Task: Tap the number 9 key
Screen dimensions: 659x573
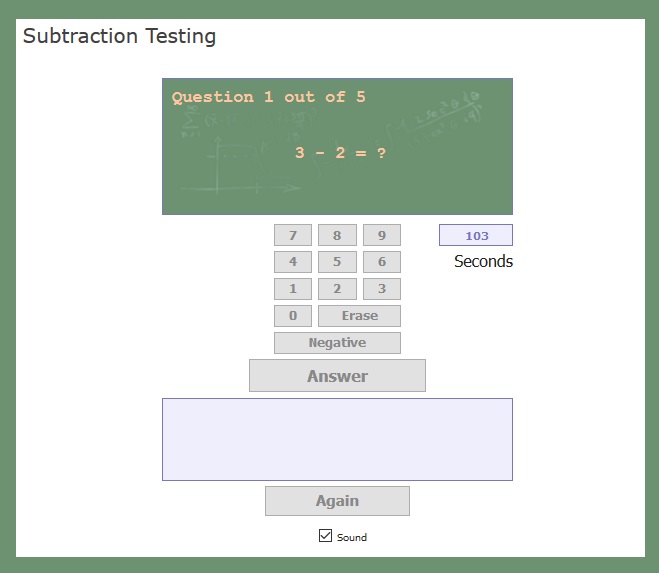Action: [x=382, y=235]
